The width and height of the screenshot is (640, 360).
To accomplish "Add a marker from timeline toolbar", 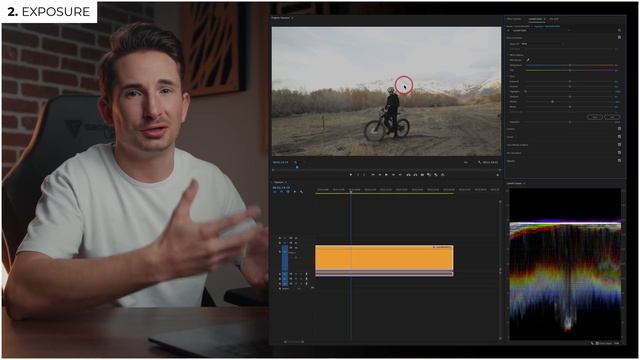I will [x=295, y=191].
